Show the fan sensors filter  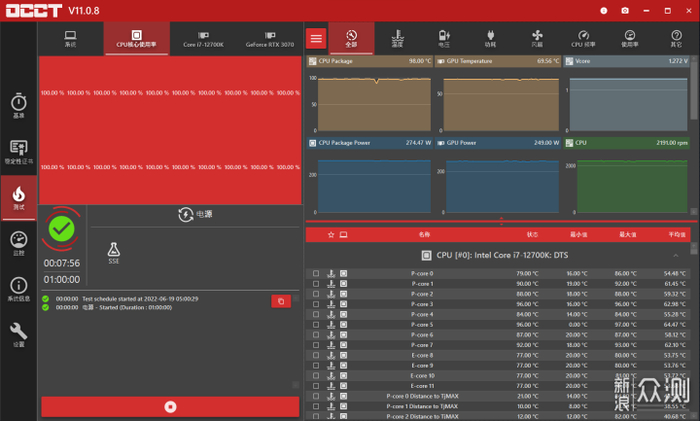point(537,39)
